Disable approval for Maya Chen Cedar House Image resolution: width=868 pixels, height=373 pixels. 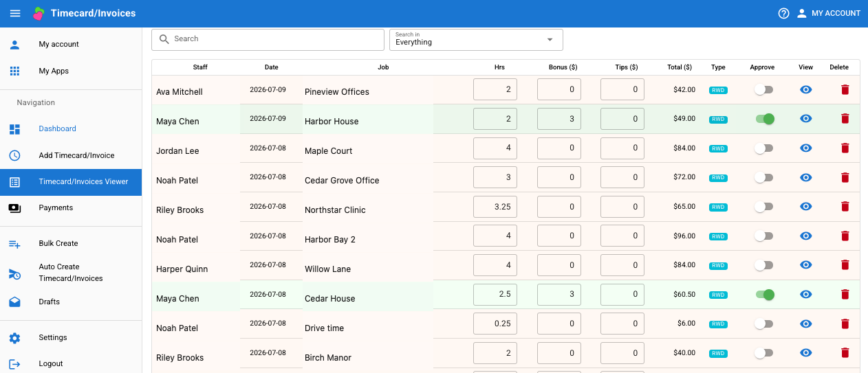tap(763, 295)
